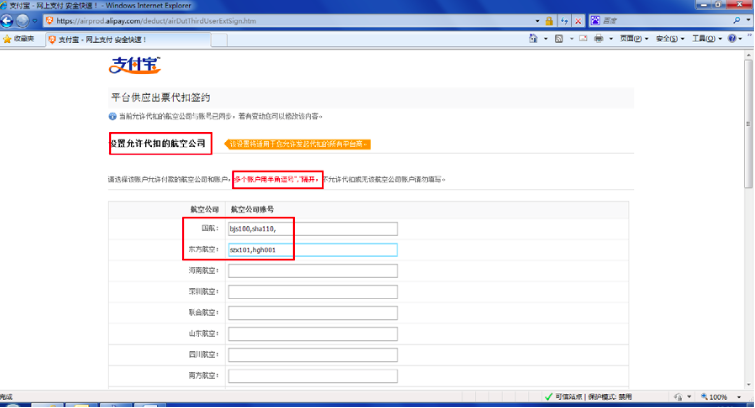Image resolution: width=755 pixels, height=408 pixels.
Task: Expand the feeds dropdown arrow
Action: (x=572, y=39)
